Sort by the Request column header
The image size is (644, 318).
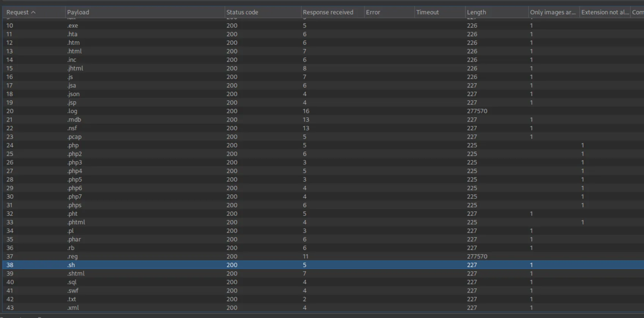33,12
